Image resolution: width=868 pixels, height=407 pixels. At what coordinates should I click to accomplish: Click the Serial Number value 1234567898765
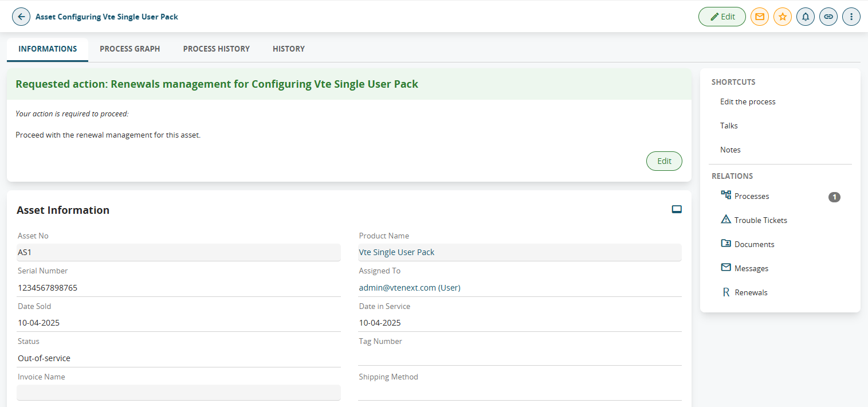(48, 288)
